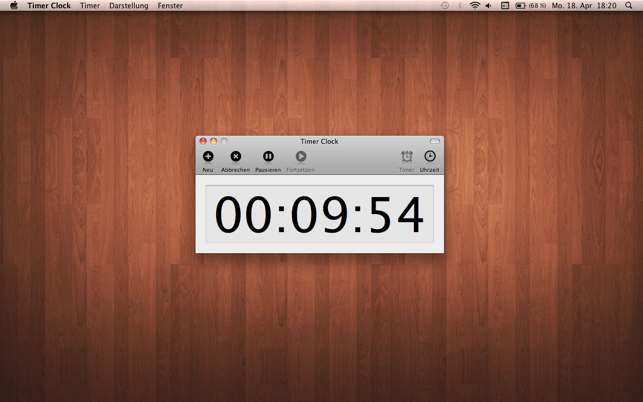The width and height of the screenshot is (643, 402).
Task: Click the 00:09:54 countdown display
Action: click(319, 214)
